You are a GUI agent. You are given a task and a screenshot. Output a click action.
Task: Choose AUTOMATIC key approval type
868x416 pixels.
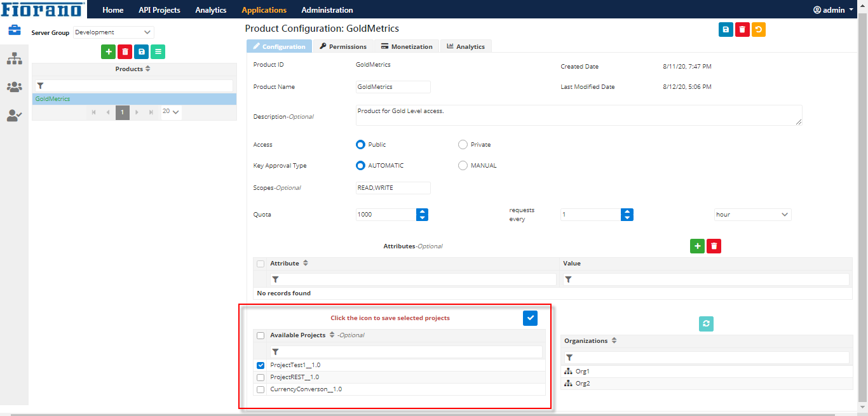click(360, 165)
